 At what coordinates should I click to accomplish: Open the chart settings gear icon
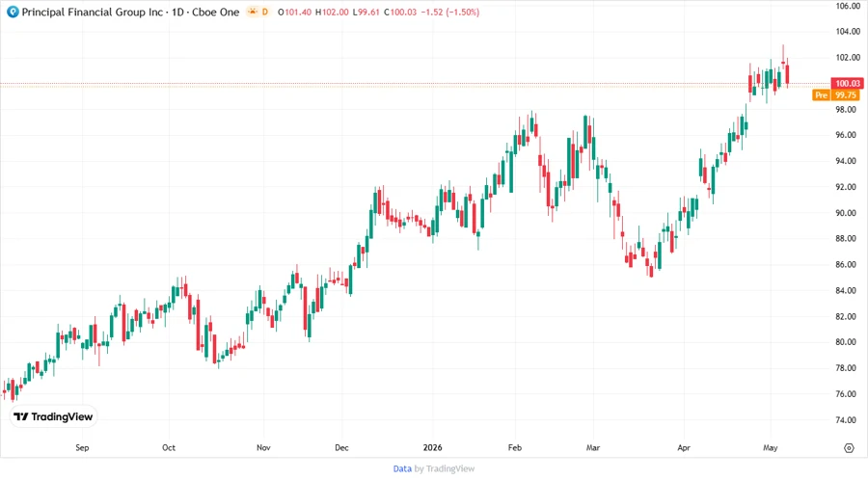849,448
